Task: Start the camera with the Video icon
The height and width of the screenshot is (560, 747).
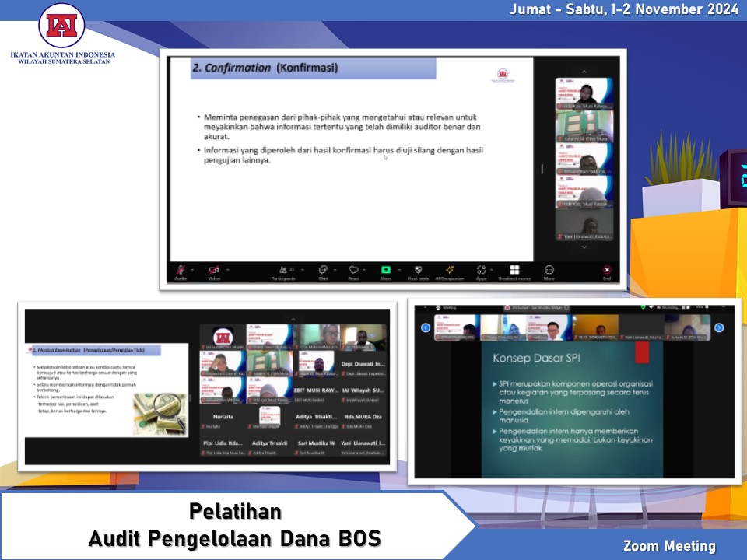Action: pos(214,272)
